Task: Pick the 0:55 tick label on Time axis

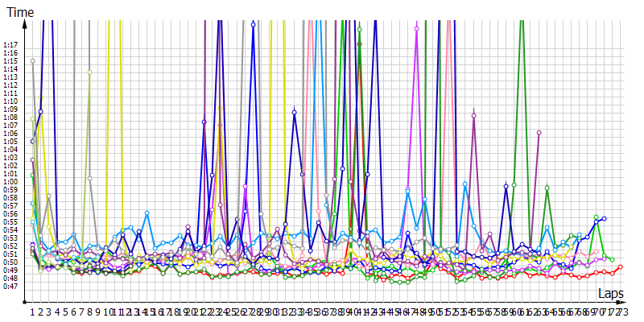Action: [10, 221]
